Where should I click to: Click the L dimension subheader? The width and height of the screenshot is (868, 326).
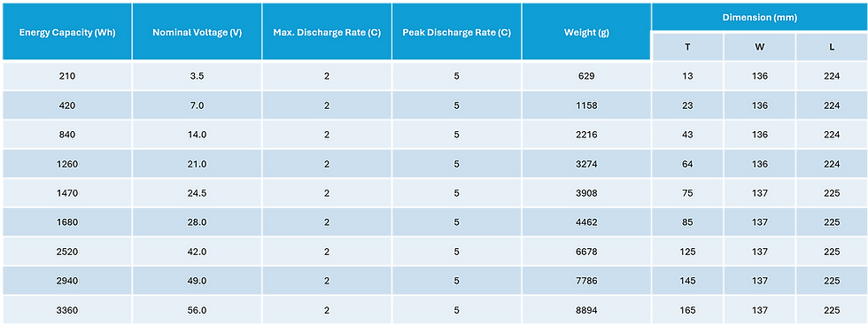tap(832, 47)
